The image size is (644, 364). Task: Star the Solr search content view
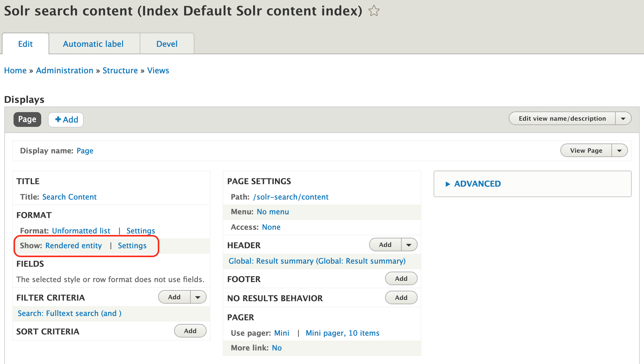374,11
